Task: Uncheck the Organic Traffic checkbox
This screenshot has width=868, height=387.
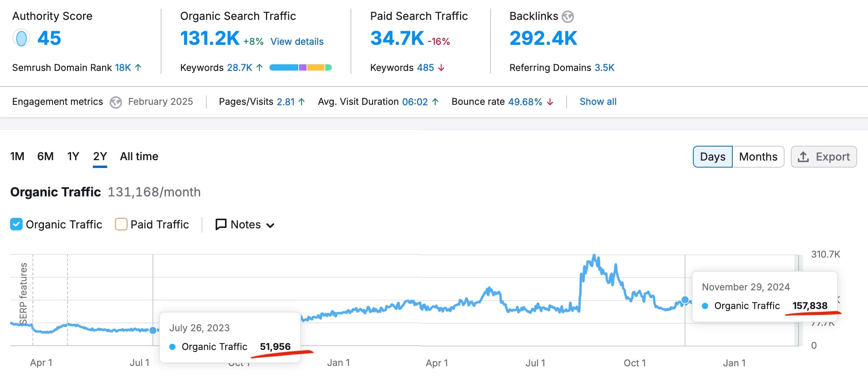Action: pyautogui.click(x=16, y=224)
